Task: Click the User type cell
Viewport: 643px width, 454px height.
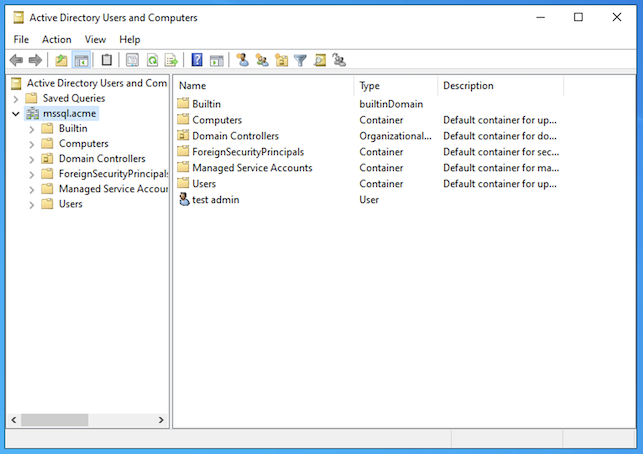Action: coord(369,199)
